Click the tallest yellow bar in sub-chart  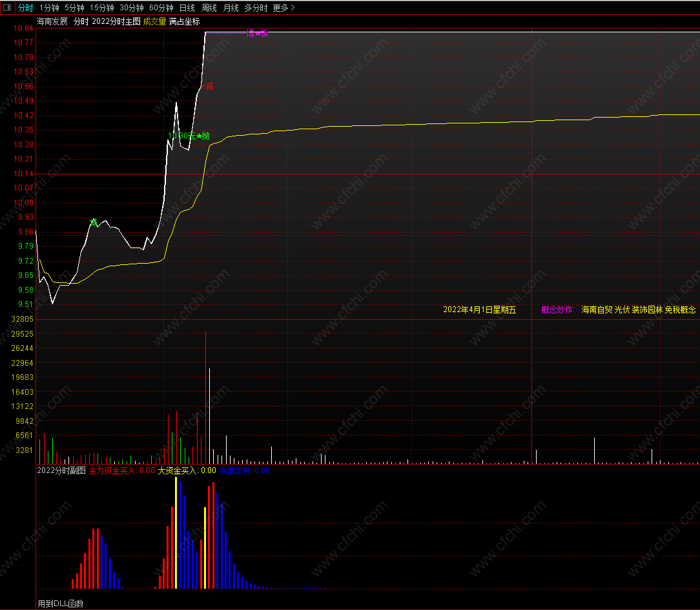click(x=176, y=532)
